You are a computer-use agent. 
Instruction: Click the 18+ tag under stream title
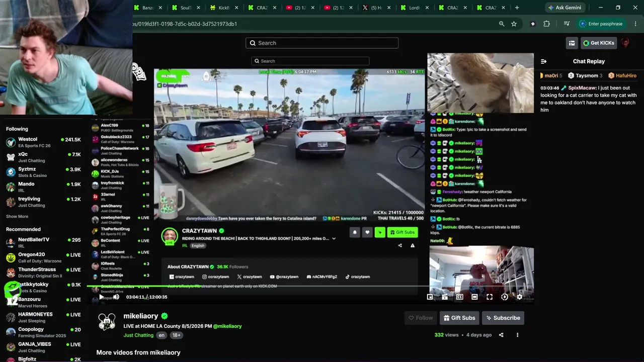[x=177, y=335]
